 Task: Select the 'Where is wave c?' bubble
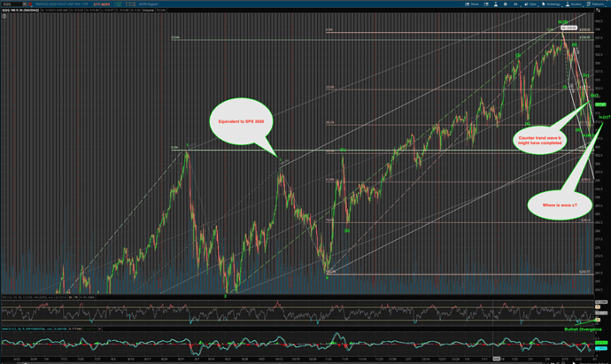pos(560,205)
